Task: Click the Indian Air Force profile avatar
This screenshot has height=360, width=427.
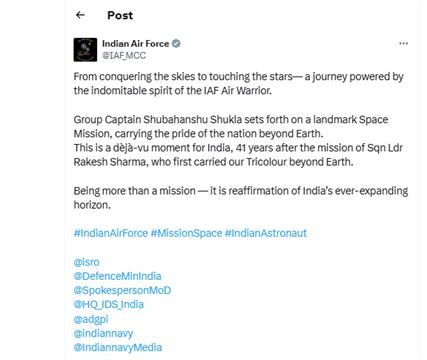Action: pos(85,50)
